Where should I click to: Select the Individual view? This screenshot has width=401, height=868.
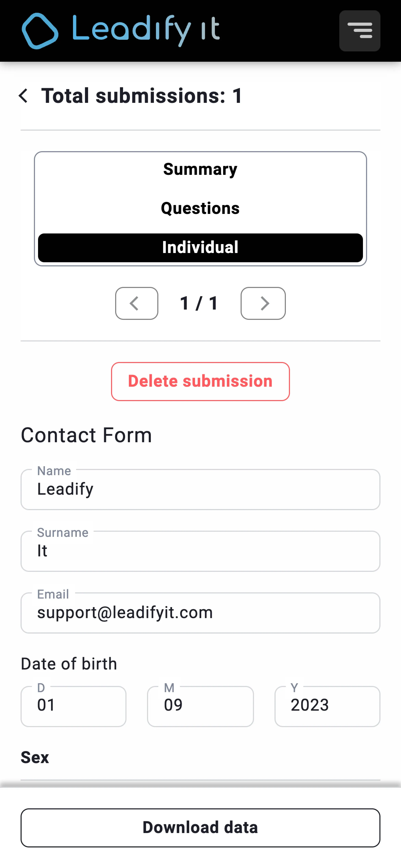(x=200, y=248)
